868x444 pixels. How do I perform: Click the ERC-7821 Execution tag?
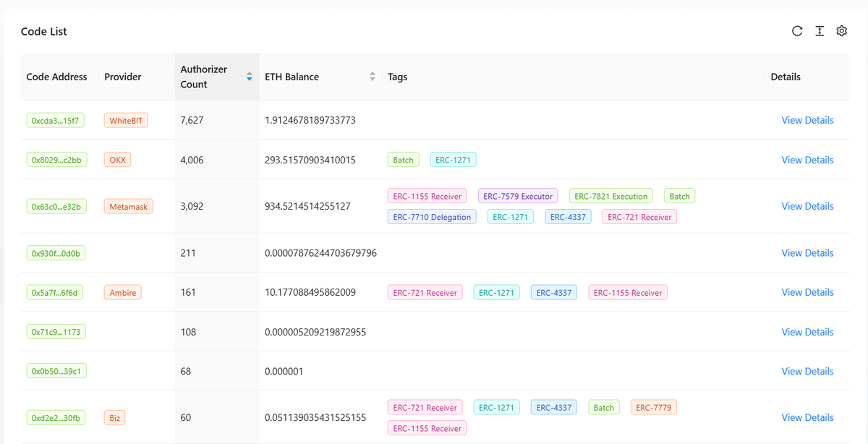tap(610, 196)
